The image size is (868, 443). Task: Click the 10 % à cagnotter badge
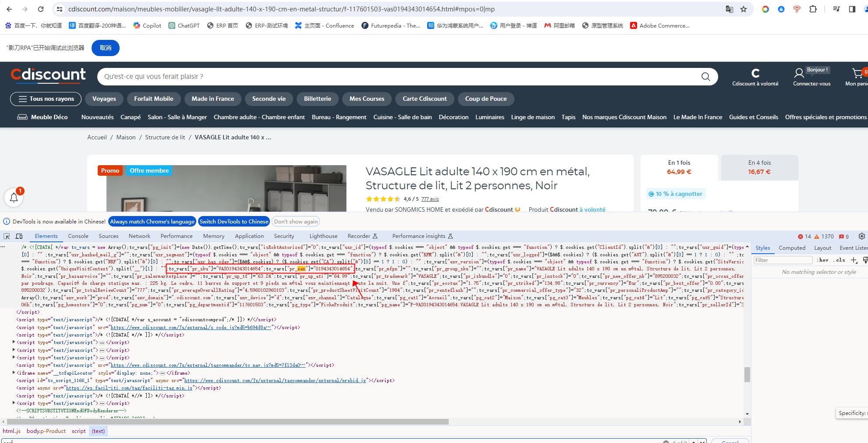676,194
